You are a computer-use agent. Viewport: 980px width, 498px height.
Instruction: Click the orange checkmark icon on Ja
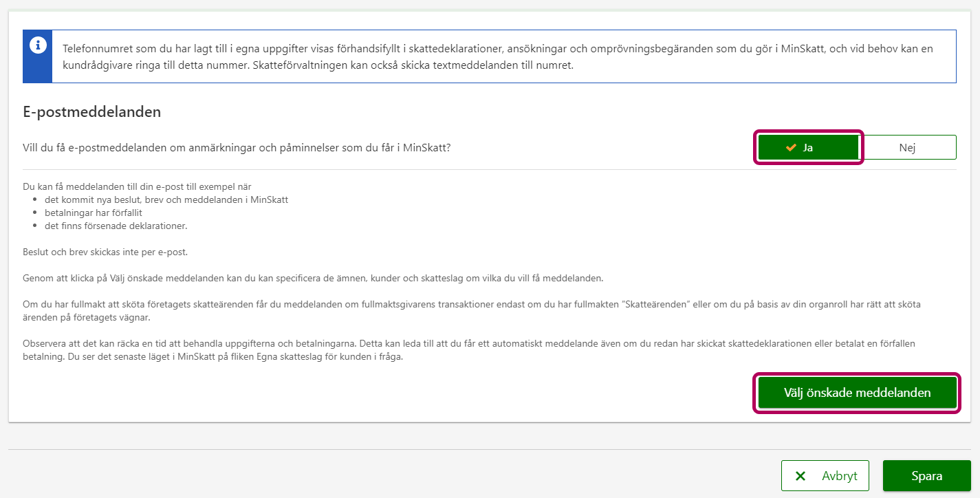791,147
